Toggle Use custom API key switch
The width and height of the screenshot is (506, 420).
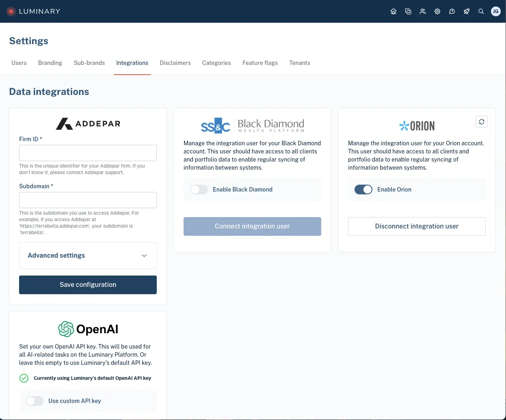(35, 401)
